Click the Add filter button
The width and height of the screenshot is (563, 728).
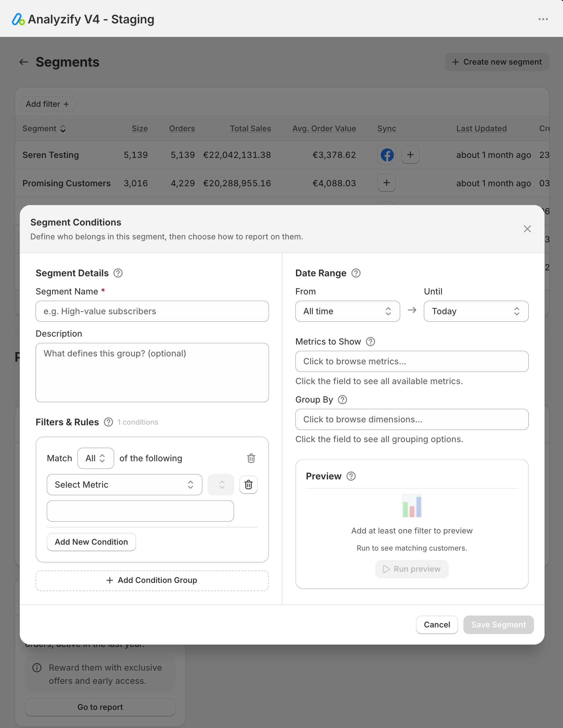click(48, 104)
